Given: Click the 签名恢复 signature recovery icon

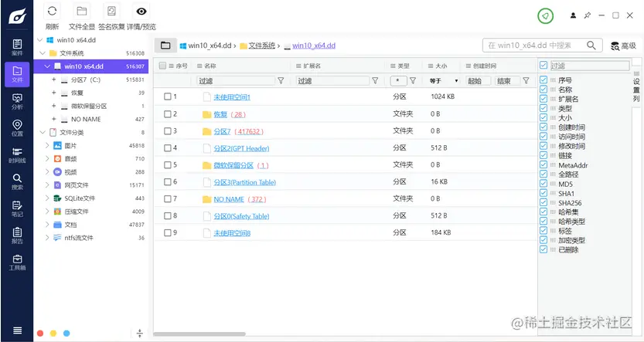Looking at the screenshot, I should 111,12.
